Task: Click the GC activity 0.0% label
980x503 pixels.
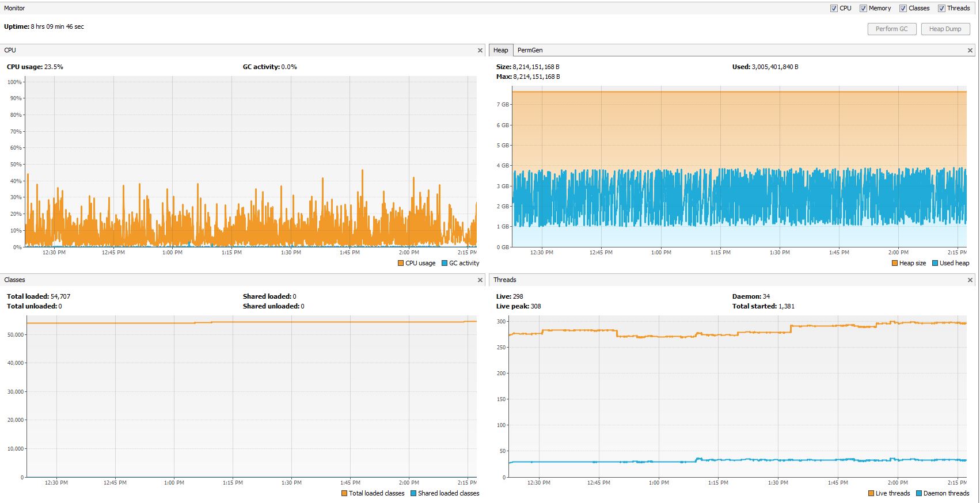Action: click(270, 67)
